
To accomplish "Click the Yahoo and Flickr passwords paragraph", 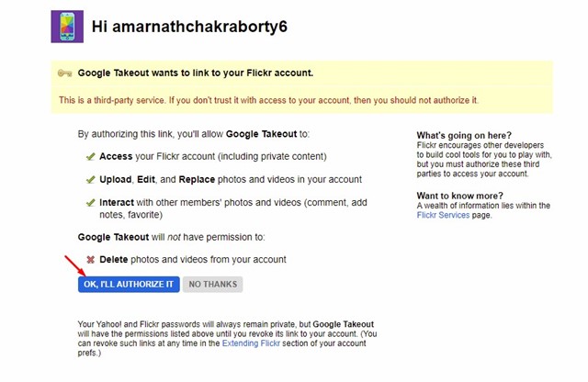I will pyautogui.click(x=227, y=339).
